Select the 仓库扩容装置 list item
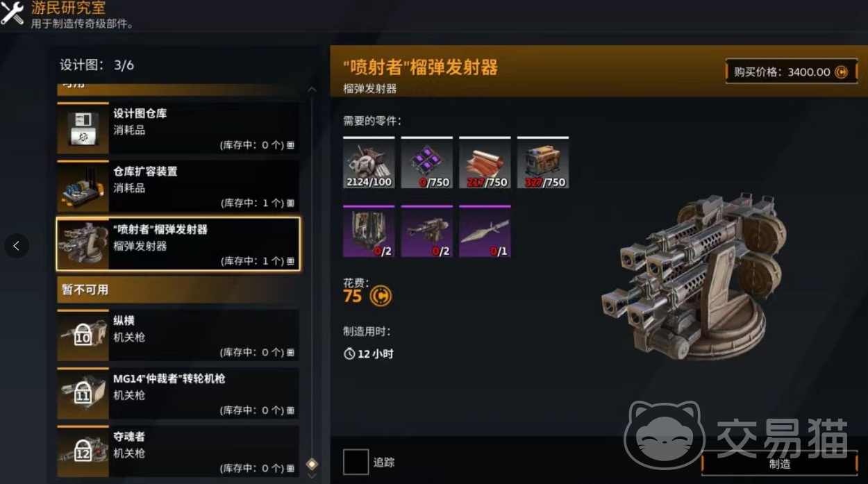The image size is (868, 484). point(178,186)
